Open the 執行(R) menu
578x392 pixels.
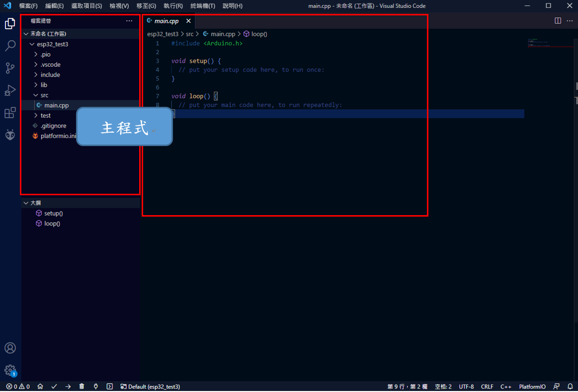(173, 6)
